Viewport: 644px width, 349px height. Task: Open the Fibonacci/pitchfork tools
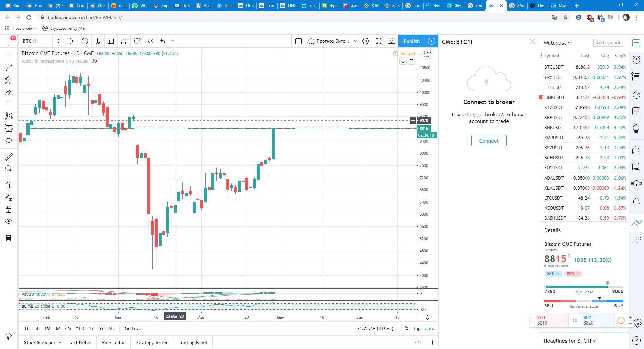9,80
